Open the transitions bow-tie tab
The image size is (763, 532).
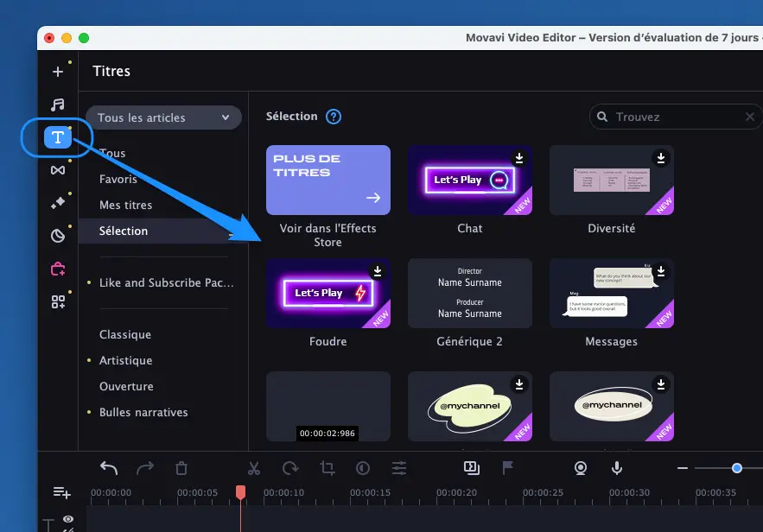(x=57, y=170)
